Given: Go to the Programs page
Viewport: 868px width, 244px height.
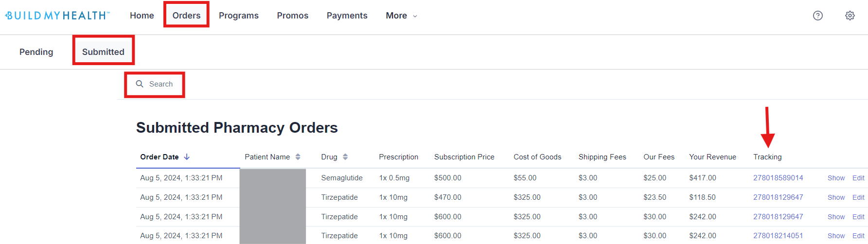Looking at the screenshot, I should click(x=238, y=16).
